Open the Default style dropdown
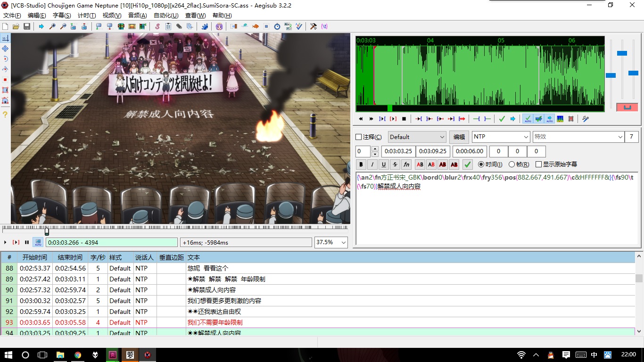Screen dimensions: 644x362 pos(417,137)
